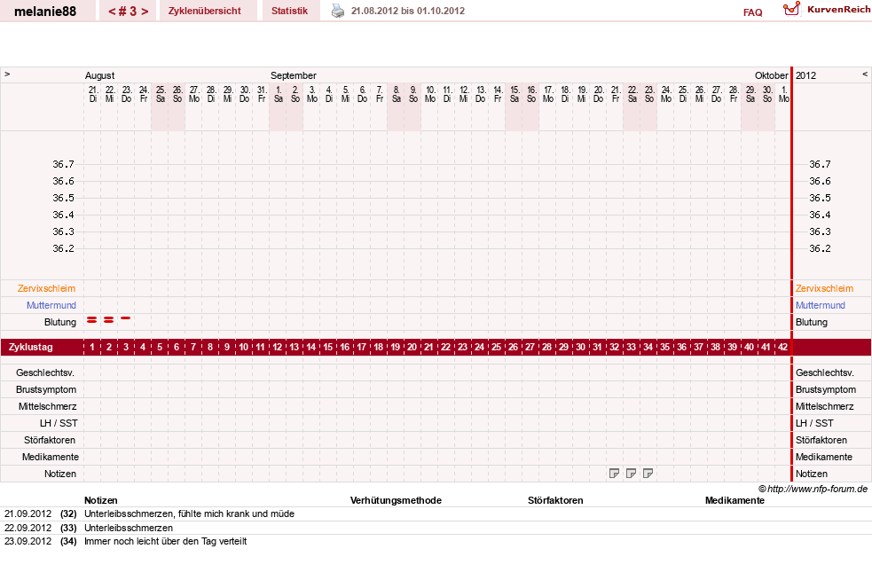Image resolution: width=872 pixels, height=588 pixels.
Task: Click the September month label
Action: (x=293, y=75)
